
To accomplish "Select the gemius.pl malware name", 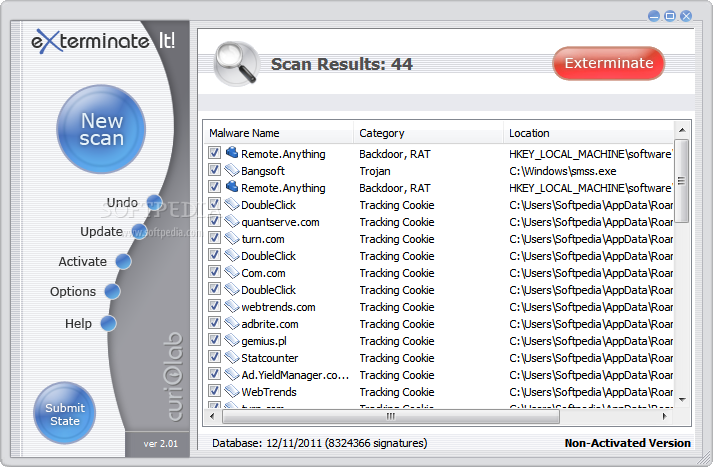I will [x=264, y=341].
